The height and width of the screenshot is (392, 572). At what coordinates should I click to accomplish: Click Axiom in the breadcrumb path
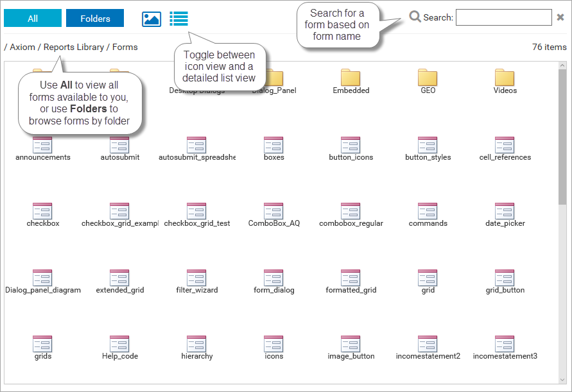pyautogui.click(x=22, y=47)
